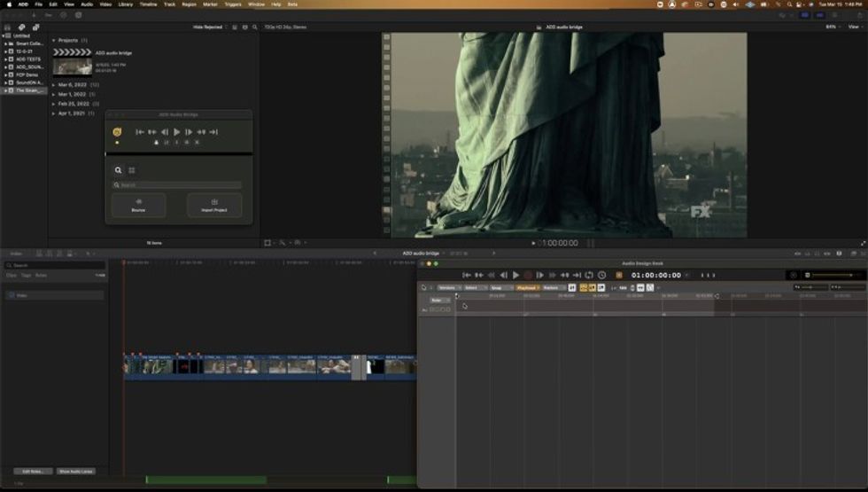Click record button in Audio Design Desk
Viewport: 868px width, 492px height.
[528, 275]
